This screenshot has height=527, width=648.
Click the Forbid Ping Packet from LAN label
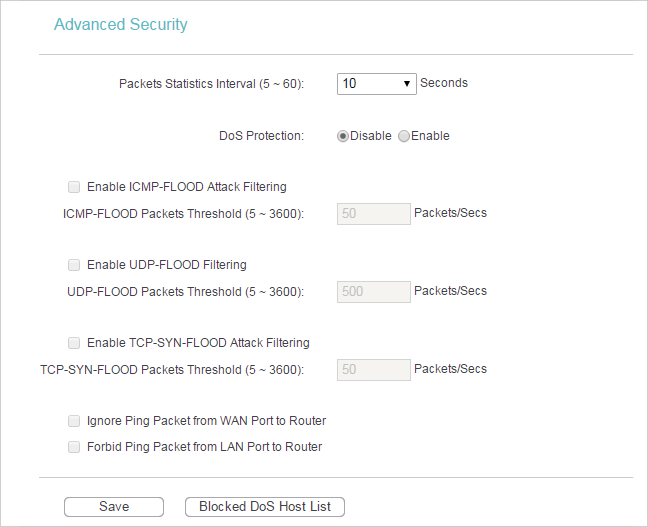point(205,447)
